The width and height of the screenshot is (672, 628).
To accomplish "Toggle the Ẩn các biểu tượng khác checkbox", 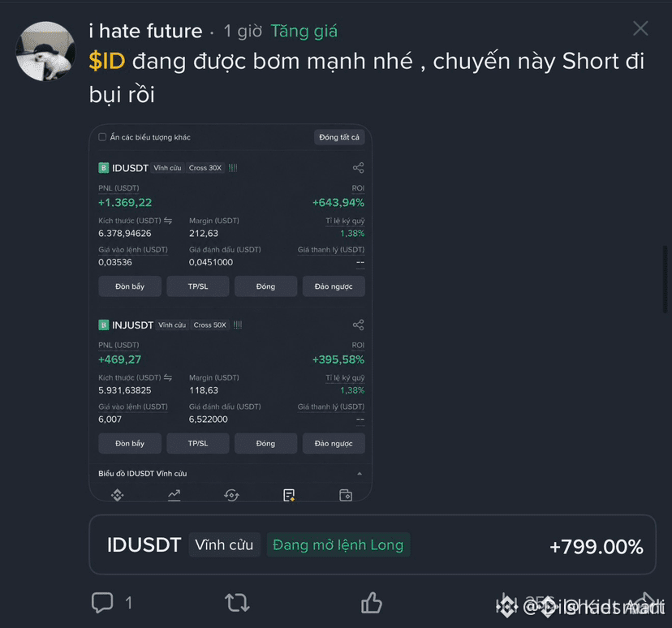I will point(102,137).
